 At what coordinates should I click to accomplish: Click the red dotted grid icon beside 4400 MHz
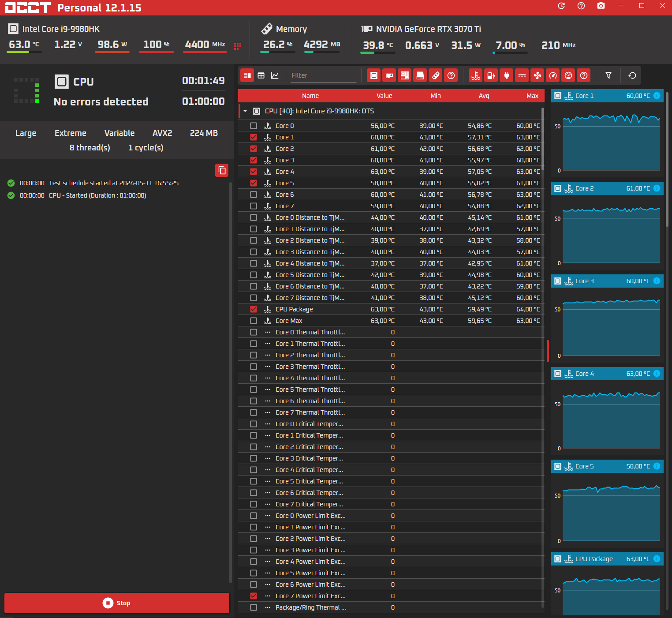point(238,46)
